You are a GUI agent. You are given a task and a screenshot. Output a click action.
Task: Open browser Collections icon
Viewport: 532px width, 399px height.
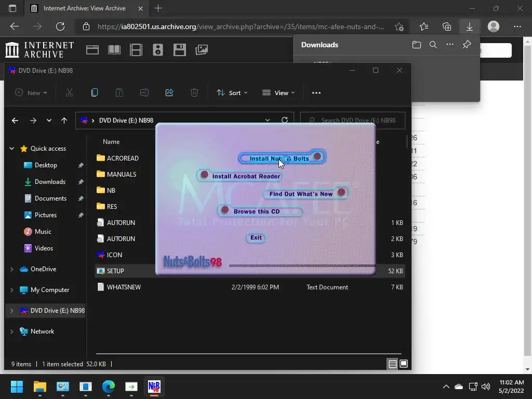[447, 26]
